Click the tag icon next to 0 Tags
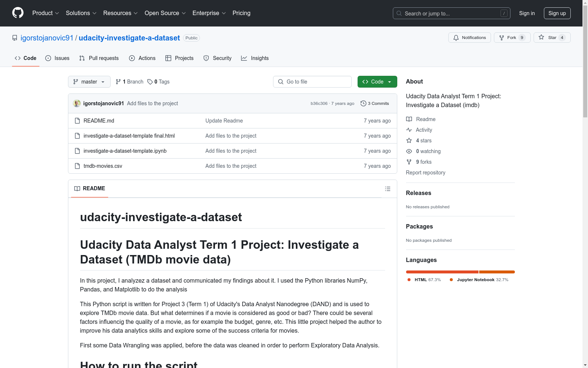This screenshot has width=588, height=368. click(150, 82)
